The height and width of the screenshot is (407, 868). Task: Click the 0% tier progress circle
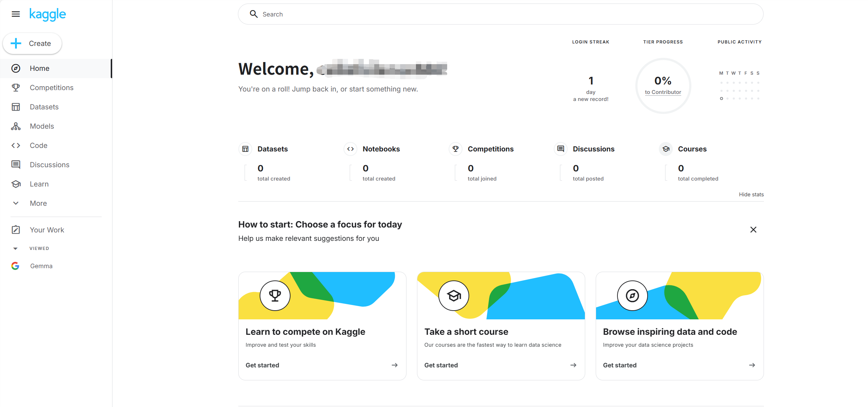tap(663, 81)
